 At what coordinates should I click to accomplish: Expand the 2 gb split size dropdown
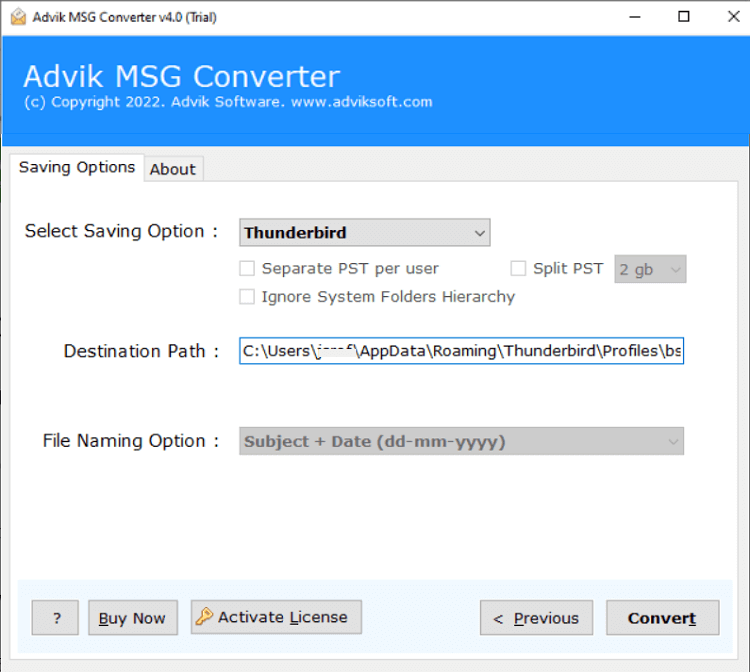[650, 269]
